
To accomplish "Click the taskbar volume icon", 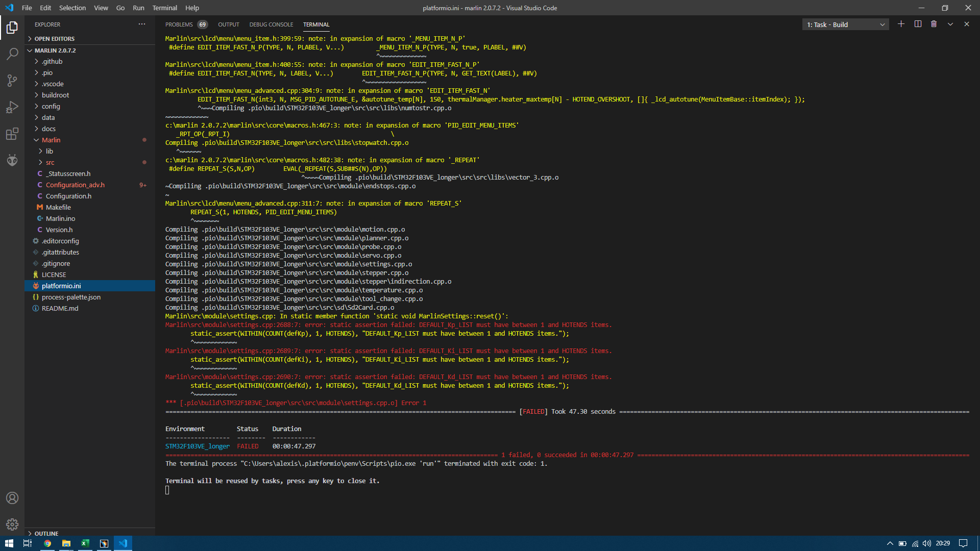I will tap(927, 543).
